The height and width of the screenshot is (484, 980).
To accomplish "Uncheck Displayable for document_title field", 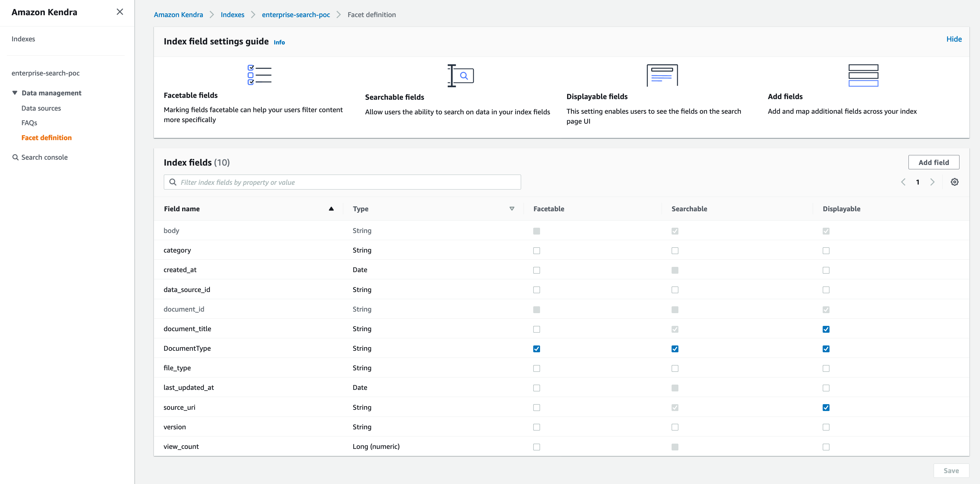I will click(825, 329).
